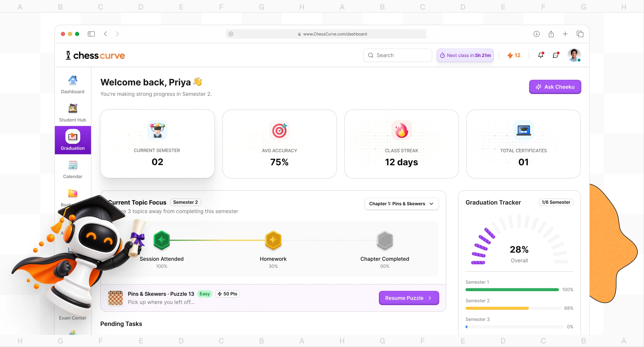Go back with the browser back arrow

click(105, 34)
